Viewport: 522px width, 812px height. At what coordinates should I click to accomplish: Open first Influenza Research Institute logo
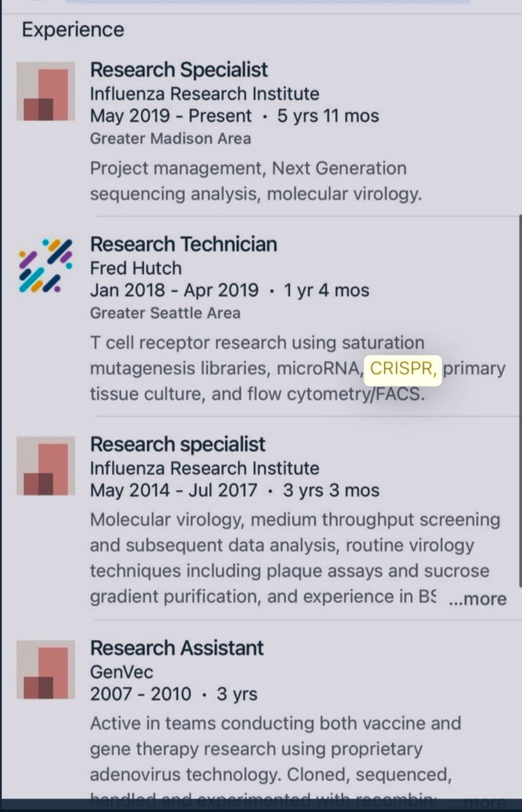tap(45, 91)
